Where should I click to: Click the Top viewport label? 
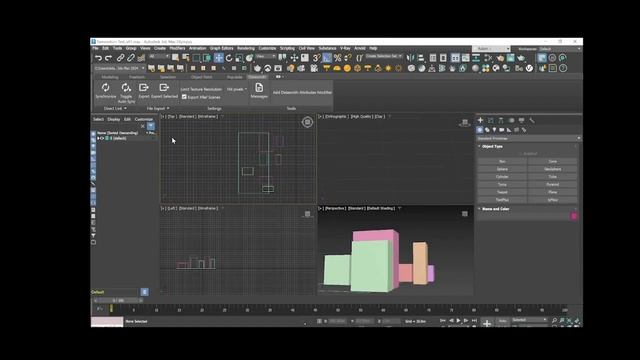click(172, 117)
